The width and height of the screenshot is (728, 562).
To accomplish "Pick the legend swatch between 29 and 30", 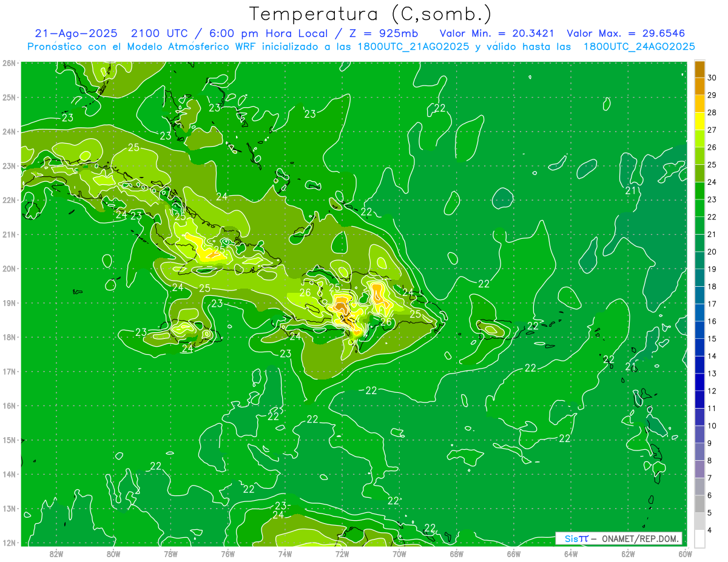I will coord(699,86).
